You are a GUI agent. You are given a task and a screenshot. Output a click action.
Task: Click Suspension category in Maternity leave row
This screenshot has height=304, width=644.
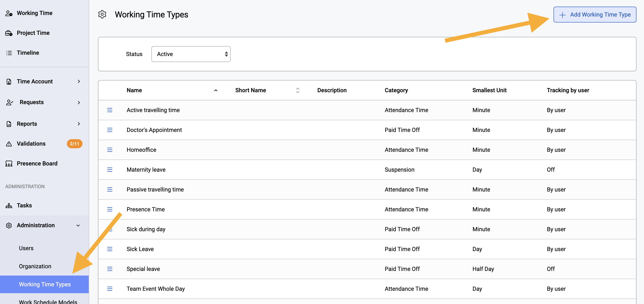(x=399, y=170)
